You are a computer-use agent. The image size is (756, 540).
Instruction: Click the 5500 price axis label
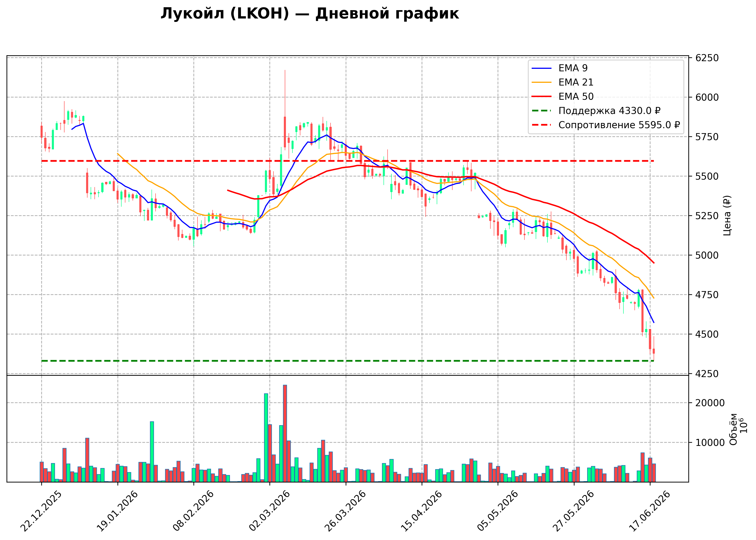[707, 176]
